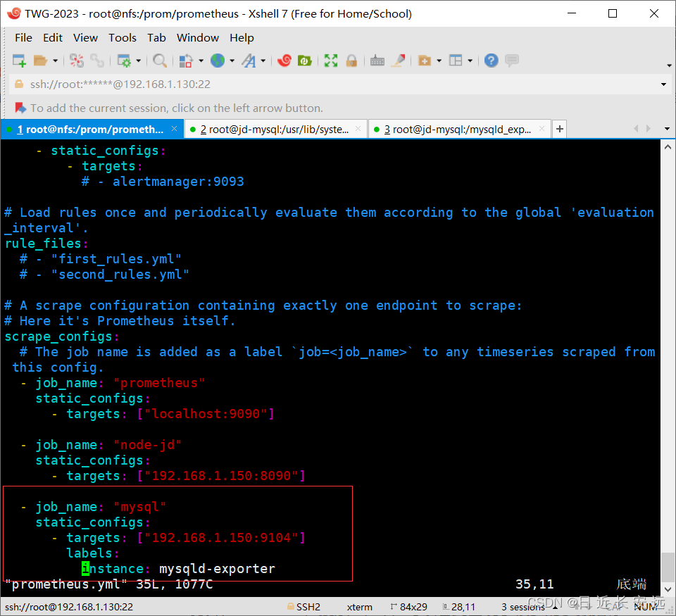This screenshot has width=676, height=616.
Task: Open the Edit menu
Action: coord(53,38)
